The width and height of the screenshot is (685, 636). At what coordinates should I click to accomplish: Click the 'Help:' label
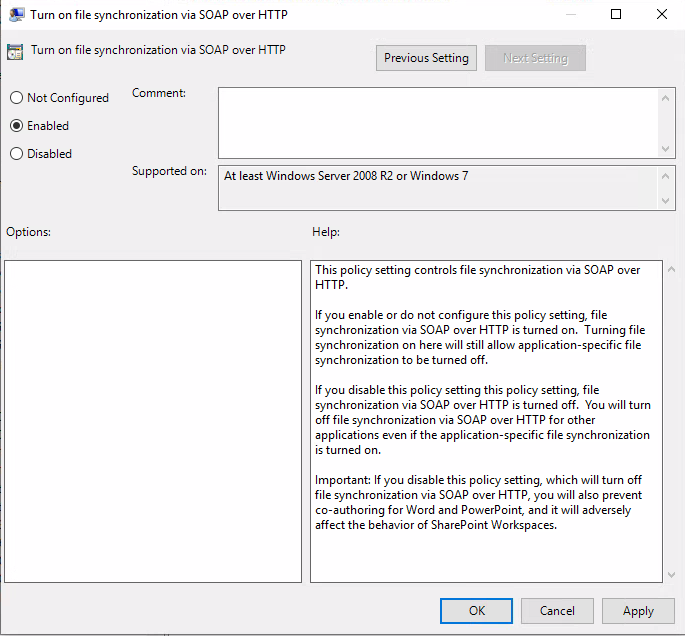point(326,232)
